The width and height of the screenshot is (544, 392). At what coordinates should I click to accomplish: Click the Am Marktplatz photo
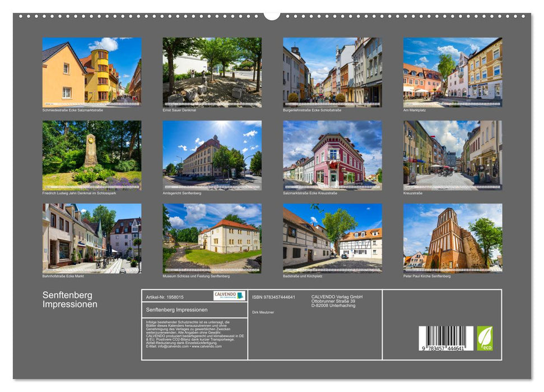(455, 70)
